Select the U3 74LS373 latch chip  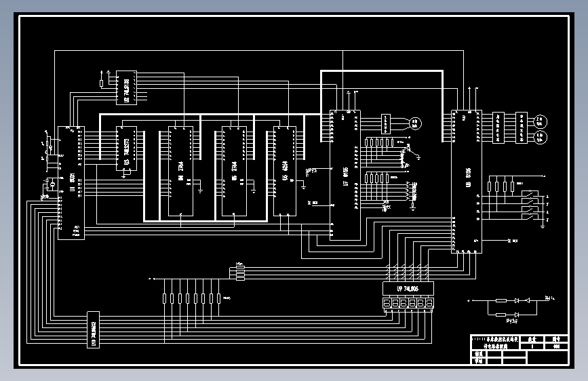(x=126, y=148)
